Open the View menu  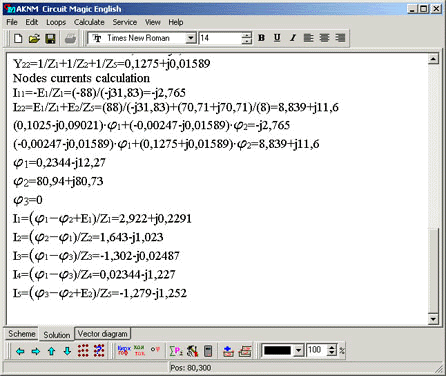pyautogui.click(x=153, y=22)
